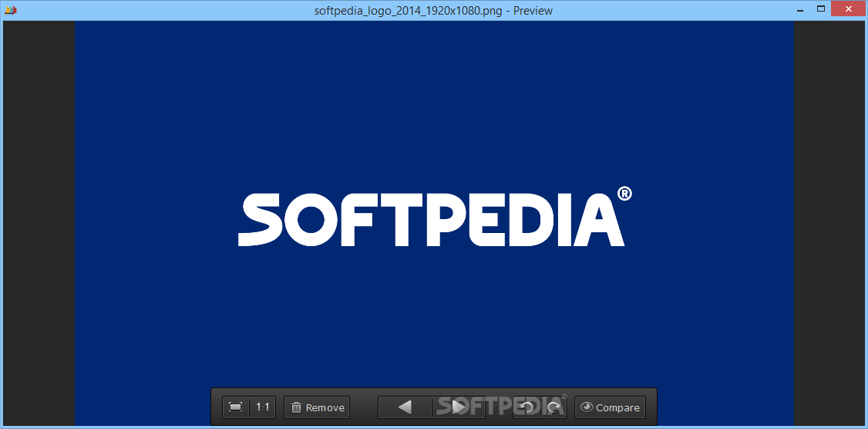The image size is (868, 429).
Task: Maximize the Preview window
Action: coord(821,9)
